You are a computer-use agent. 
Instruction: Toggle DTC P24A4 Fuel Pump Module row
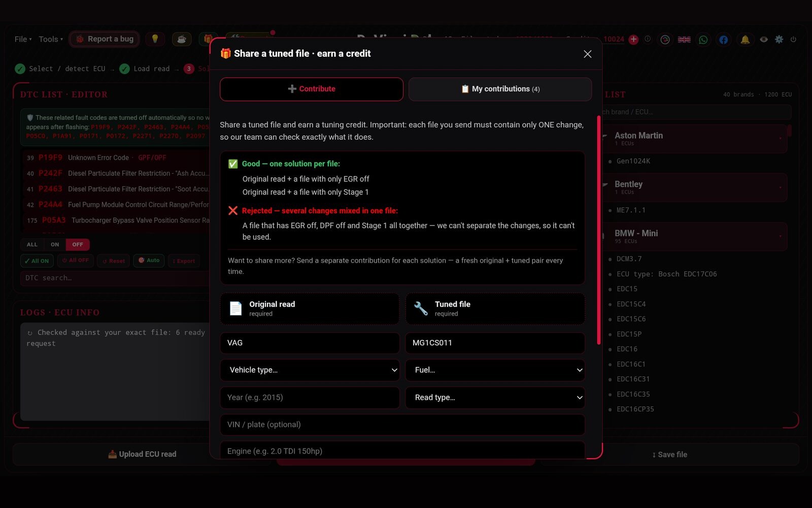(116, 205)
